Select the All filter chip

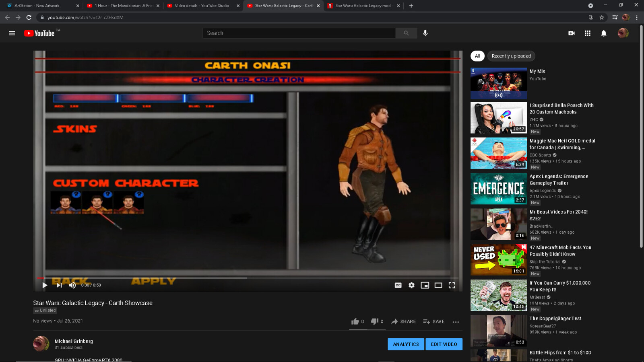coord(477,56)
